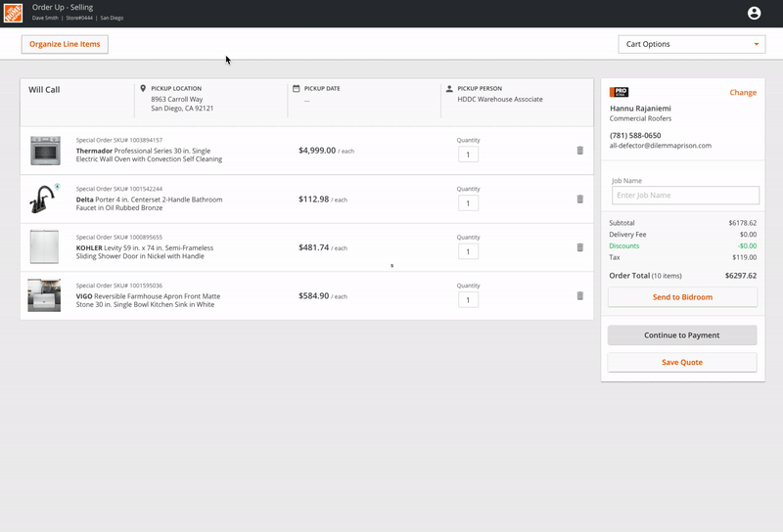Viewport: 783px width, 532px height.
Task: Send the order to Bidroom
Action: click(682, 297)
